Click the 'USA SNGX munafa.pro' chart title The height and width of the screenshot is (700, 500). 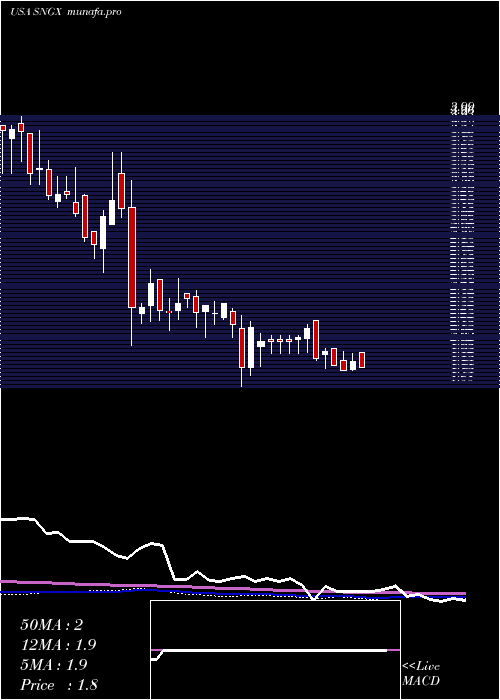66,12
